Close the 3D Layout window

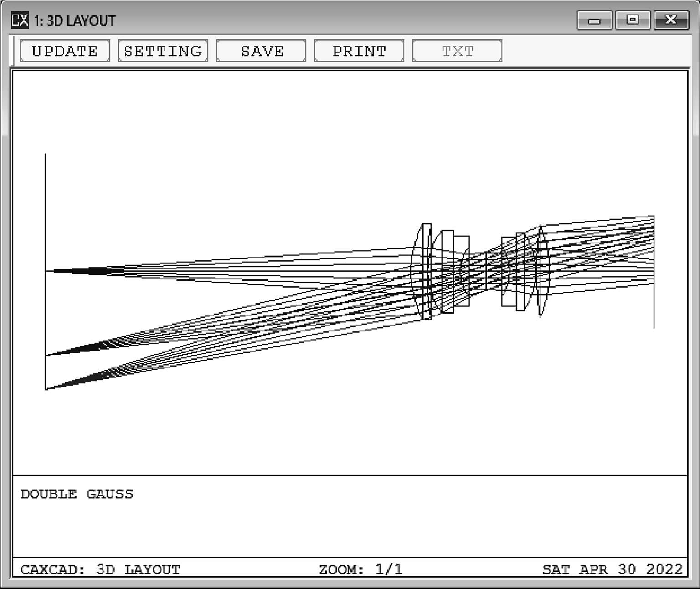coord(670,21)
